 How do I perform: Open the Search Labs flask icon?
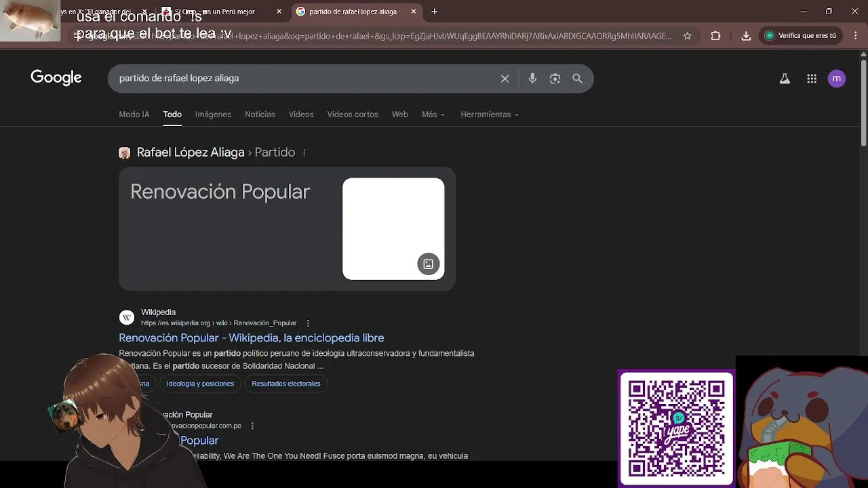[785, 79]
